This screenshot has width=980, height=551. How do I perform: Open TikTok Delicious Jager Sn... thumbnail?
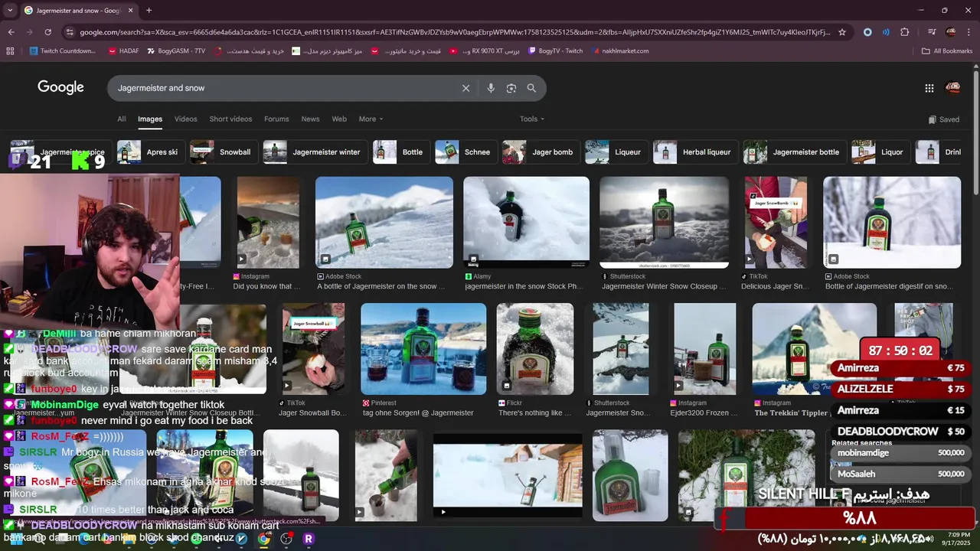pos(776,222)
